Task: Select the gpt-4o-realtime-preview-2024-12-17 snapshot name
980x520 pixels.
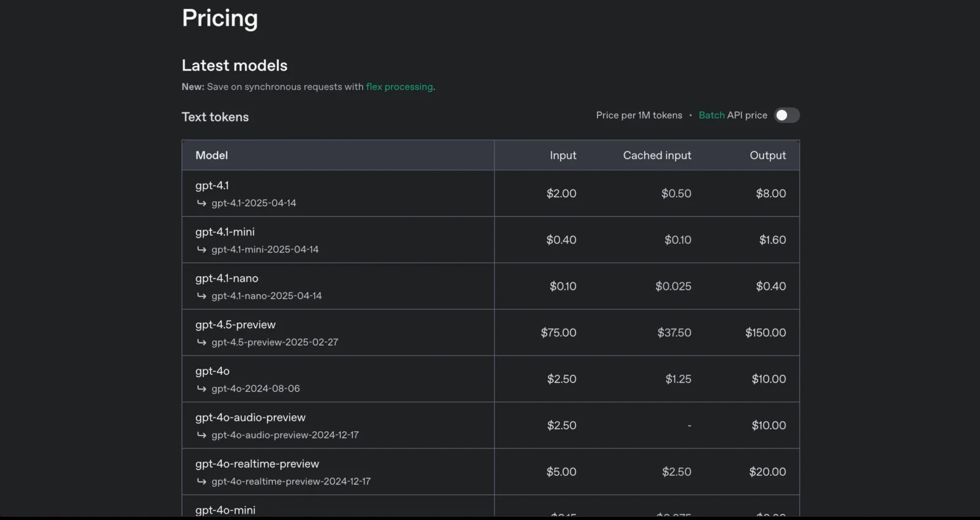Action: [291, 482]
